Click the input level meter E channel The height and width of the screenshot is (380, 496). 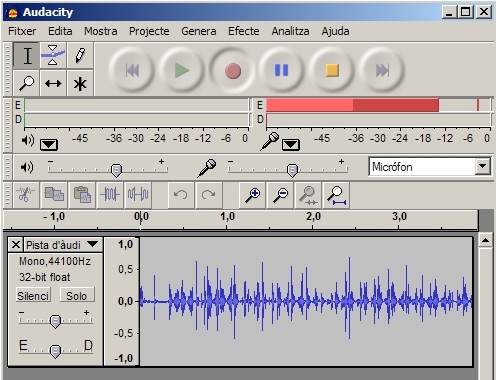(379, 105)
